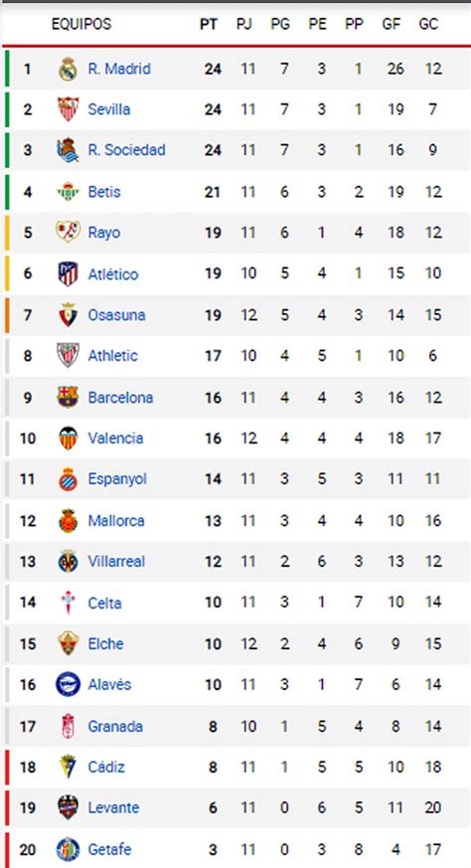Image resolution: width=471 pixels, height=868 pixels.
Task: Click the EQUIPOS column header
Action: 80,24
